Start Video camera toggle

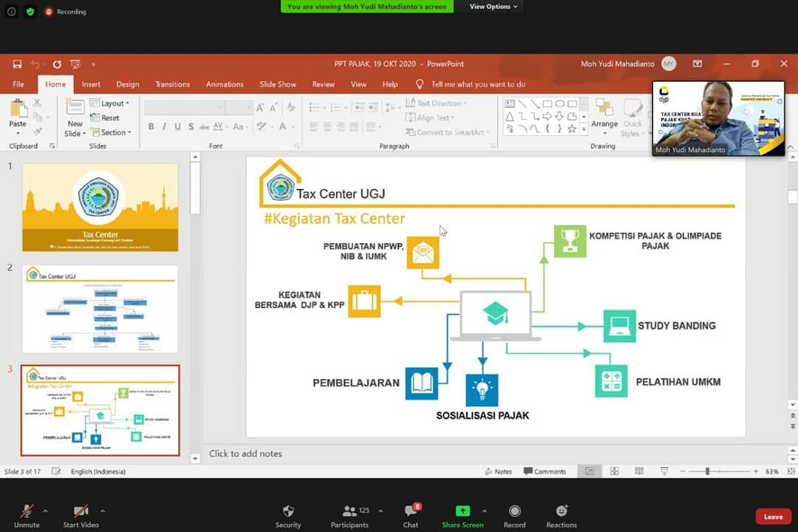point(81,511)
